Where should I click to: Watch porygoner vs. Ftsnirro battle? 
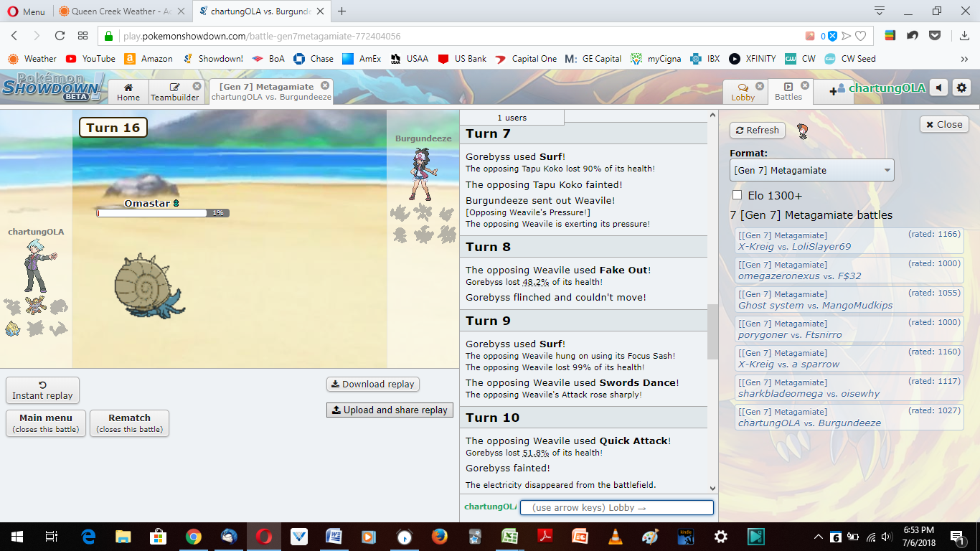[849, 329]
